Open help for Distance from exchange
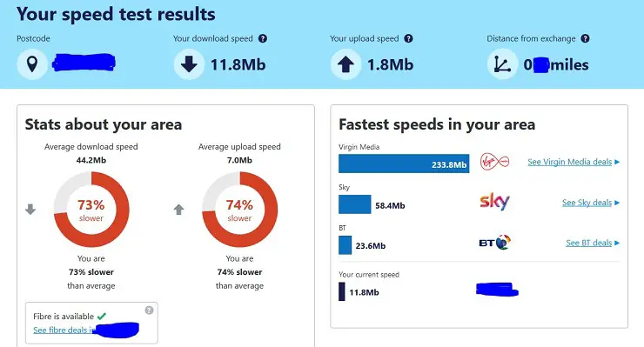Image resolution: width=644 pixels, height=347 pixels. click(x=586, y=38)
